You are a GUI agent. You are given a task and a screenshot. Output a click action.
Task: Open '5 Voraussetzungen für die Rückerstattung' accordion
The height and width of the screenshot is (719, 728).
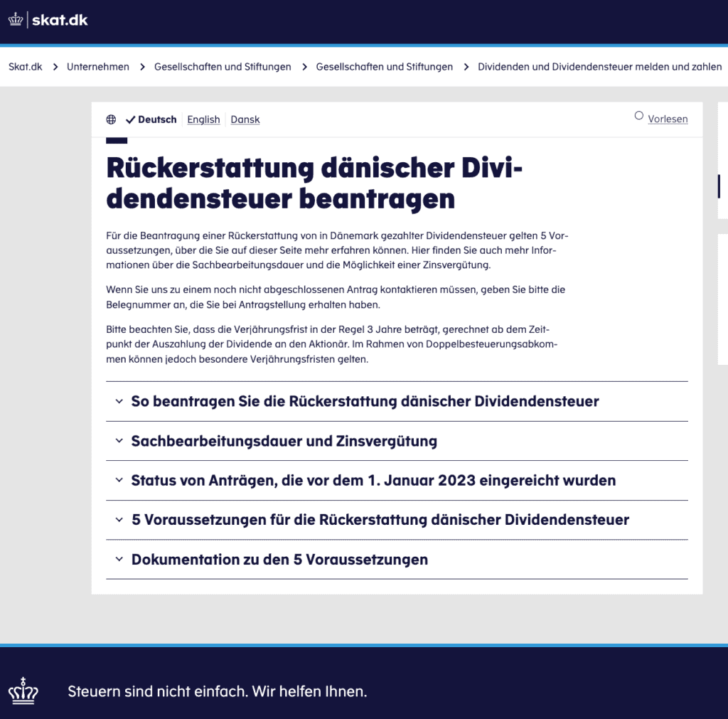(380, 520)
